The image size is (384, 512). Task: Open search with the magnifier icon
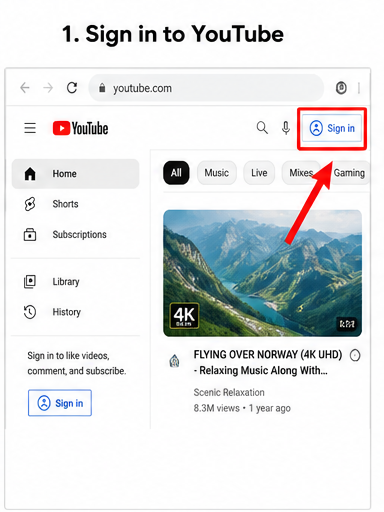[x=262, y=128]
